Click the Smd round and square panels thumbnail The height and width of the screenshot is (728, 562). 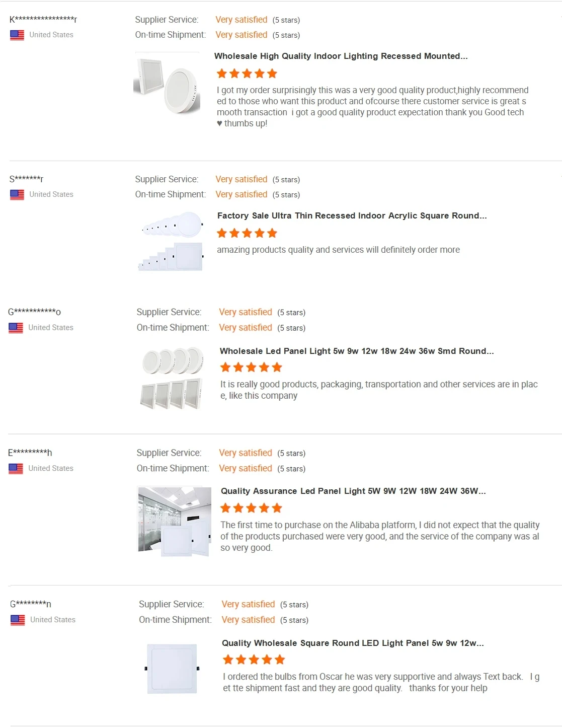coord(173,378)
